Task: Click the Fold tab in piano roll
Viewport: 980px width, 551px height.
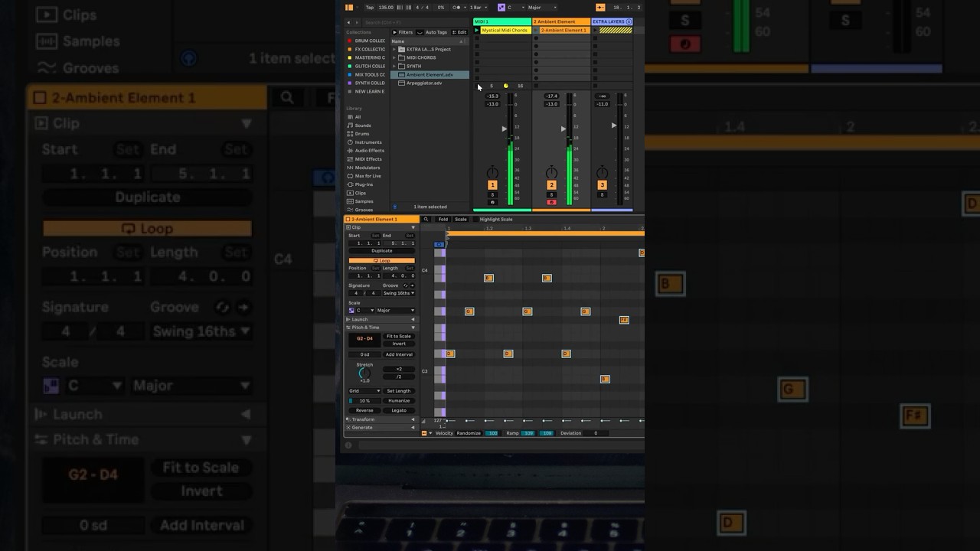Action: click(443, 220)
